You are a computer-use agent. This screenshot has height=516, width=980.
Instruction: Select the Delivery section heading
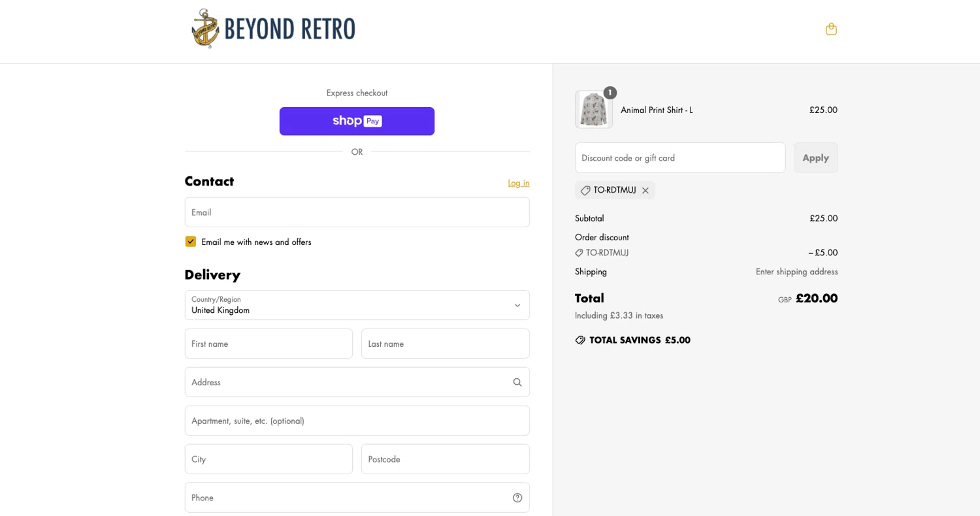click(212, 275)
